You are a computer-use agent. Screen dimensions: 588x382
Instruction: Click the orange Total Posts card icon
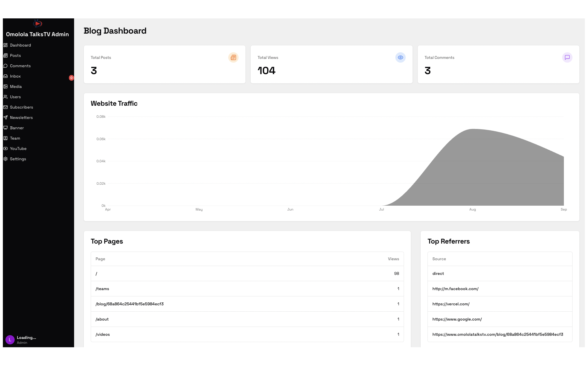point(233,57)
